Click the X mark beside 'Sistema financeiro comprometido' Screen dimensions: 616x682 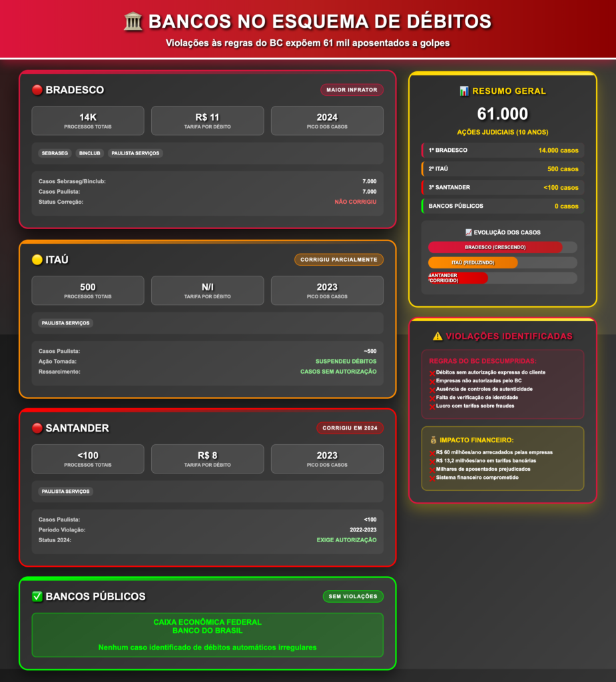(x=432, y=478)
